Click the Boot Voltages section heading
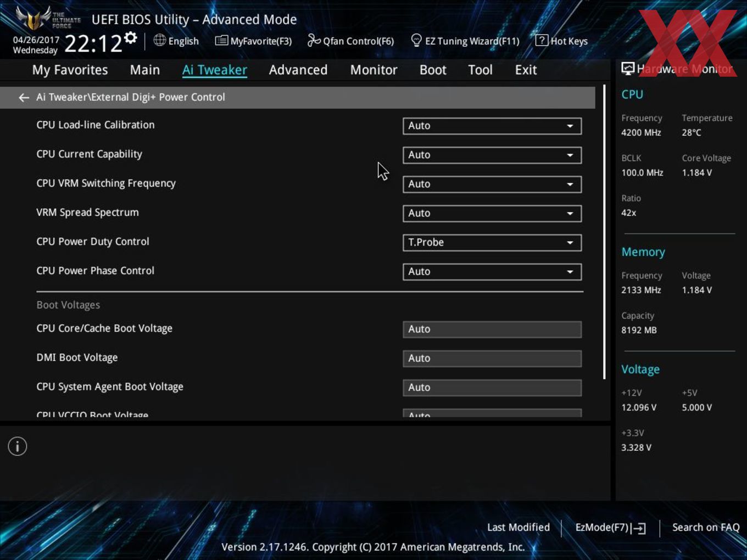This screenshot has height=560, width=747. pos(68,305)
